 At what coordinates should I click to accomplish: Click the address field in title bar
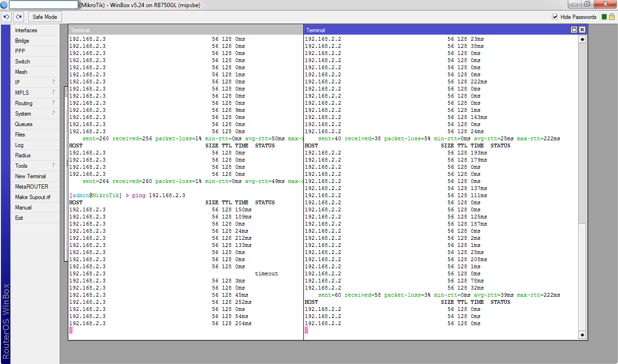[44, 4]
